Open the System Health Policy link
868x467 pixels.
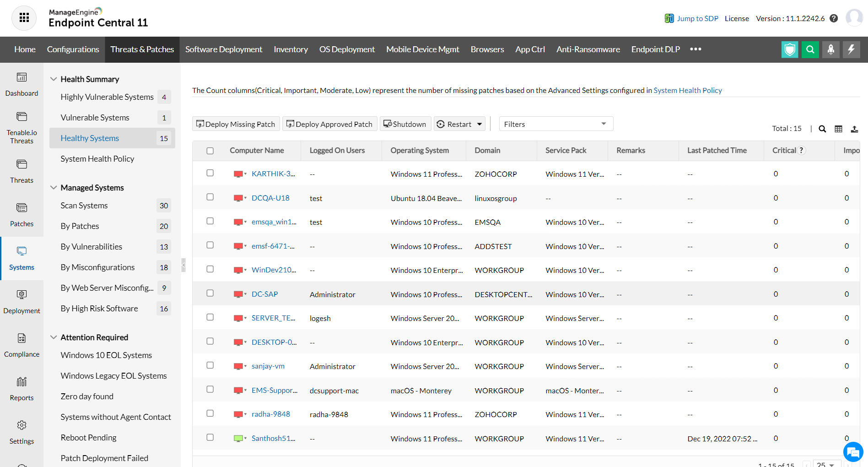point(687,91)
